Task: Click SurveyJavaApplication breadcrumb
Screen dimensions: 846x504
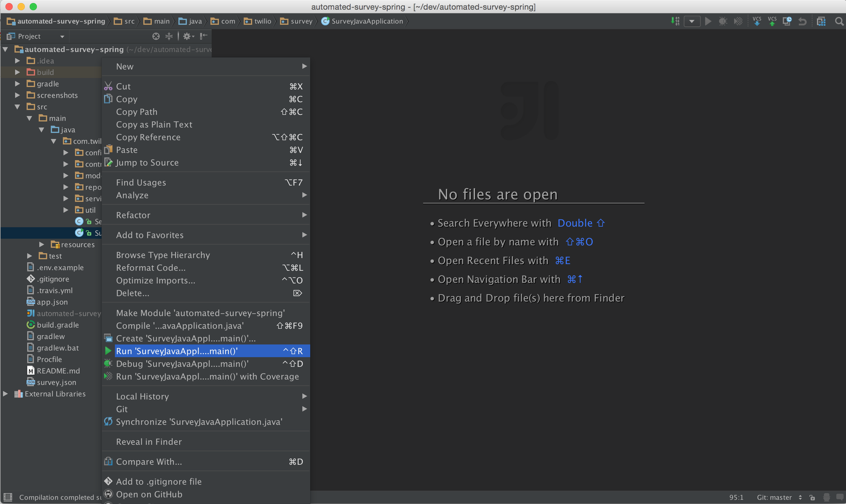Action: [x=362, y=21]
